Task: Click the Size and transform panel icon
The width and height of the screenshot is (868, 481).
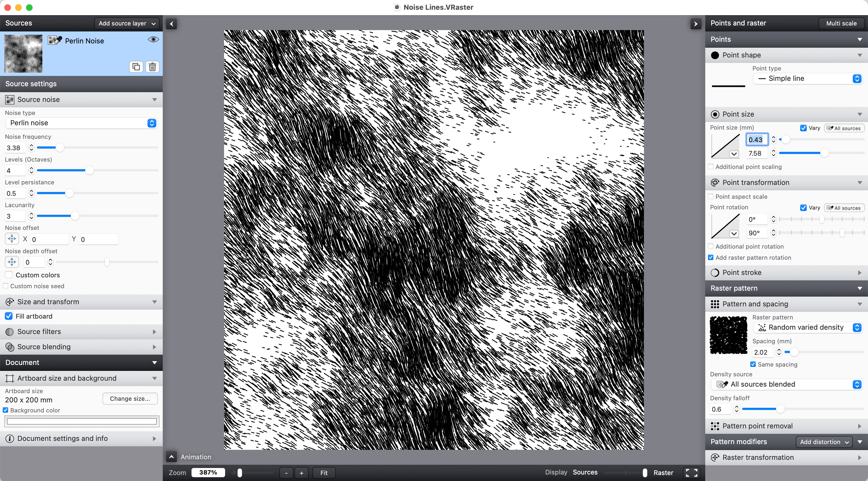Action: pyautogui.click(x=10, y=302)
